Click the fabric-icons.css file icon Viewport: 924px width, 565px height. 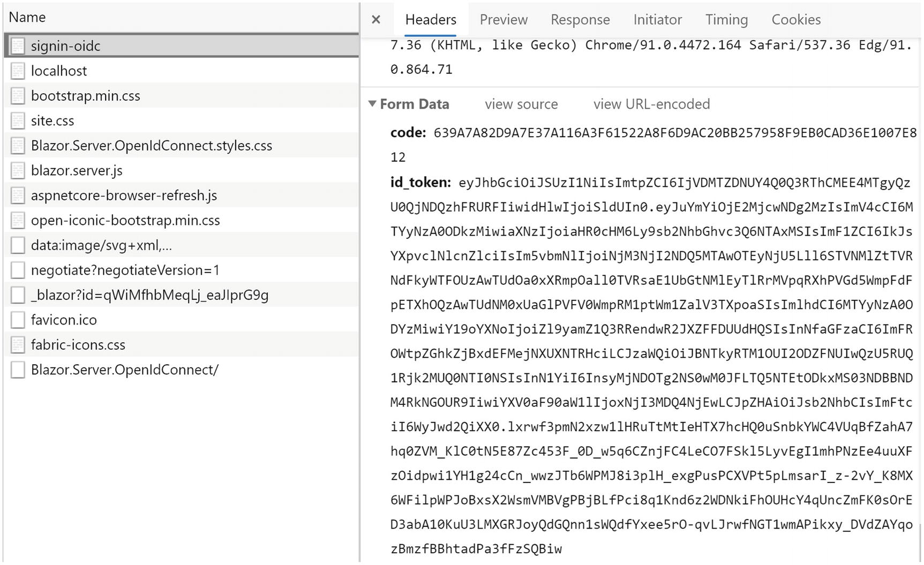pos(18,345)
